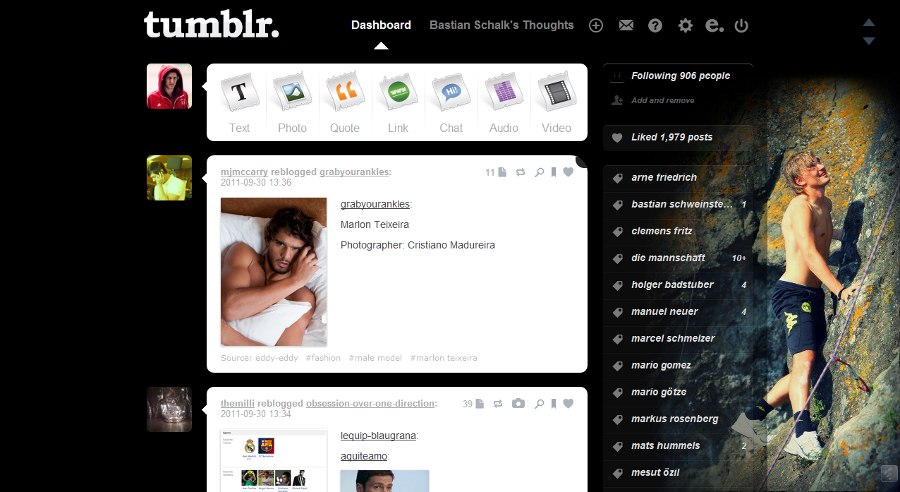
Task: Open Source: eddy-eddy link
Action: click(x=259, y=358)
